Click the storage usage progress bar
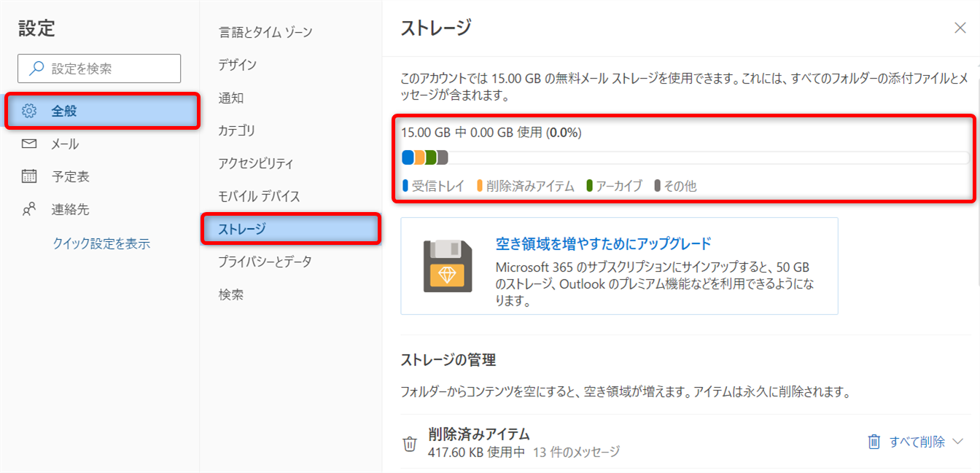The image size is (980, 473). pos(685,157)
